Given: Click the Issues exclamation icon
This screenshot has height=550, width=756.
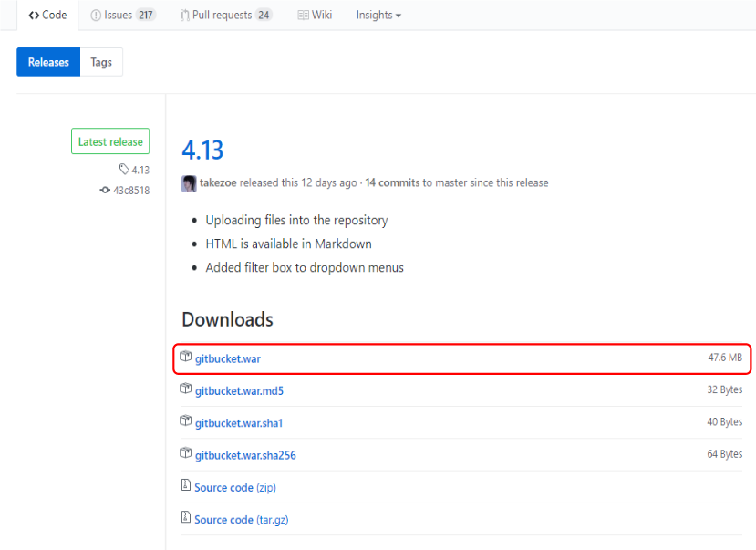Looking at the screenshot, I should 96,16.
